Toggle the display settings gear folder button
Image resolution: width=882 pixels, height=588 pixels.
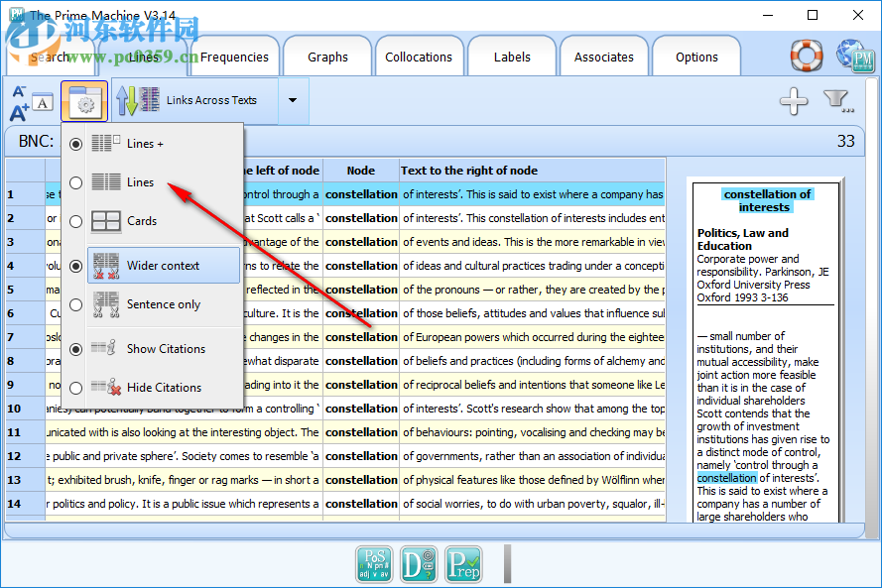(84, 101)
